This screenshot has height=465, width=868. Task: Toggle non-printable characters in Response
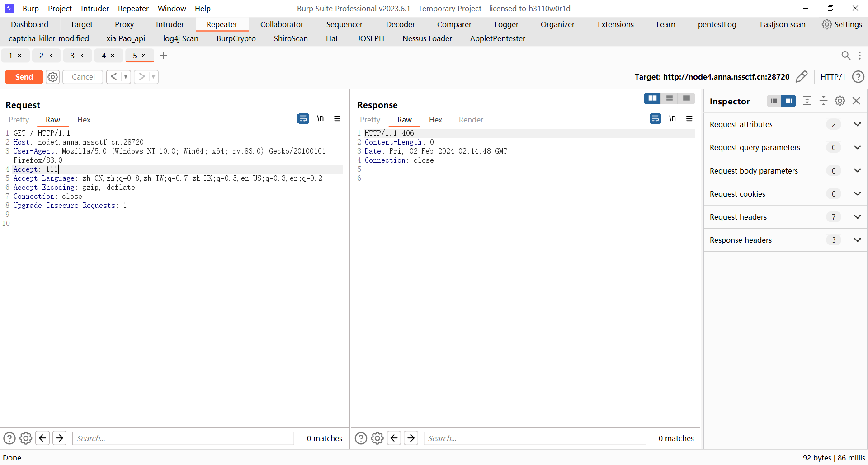(672, 118)
